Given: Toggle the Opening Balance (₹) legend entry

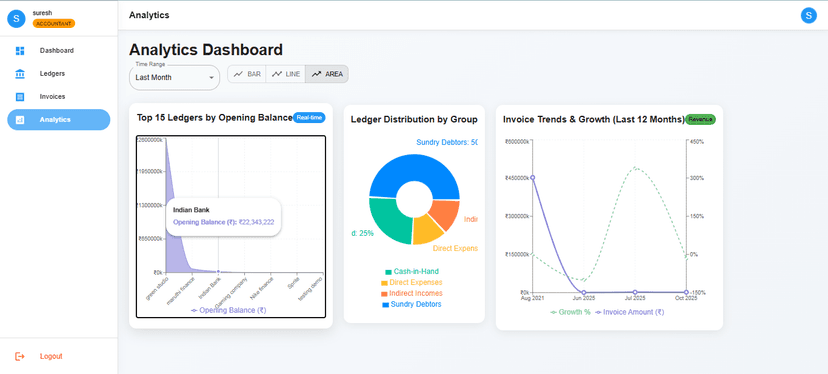Looking at the screenshot, I should [229, 310].
